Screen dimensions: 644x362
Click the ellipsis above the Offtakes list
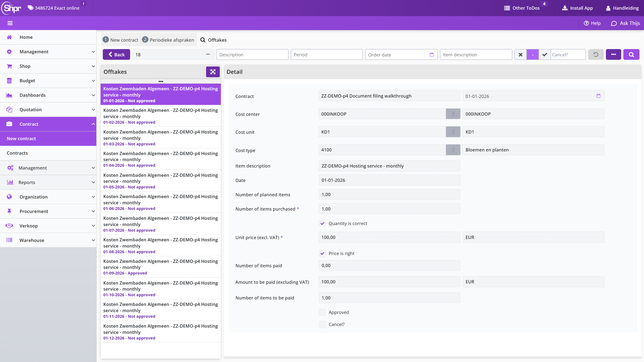(x=161, y=81)
